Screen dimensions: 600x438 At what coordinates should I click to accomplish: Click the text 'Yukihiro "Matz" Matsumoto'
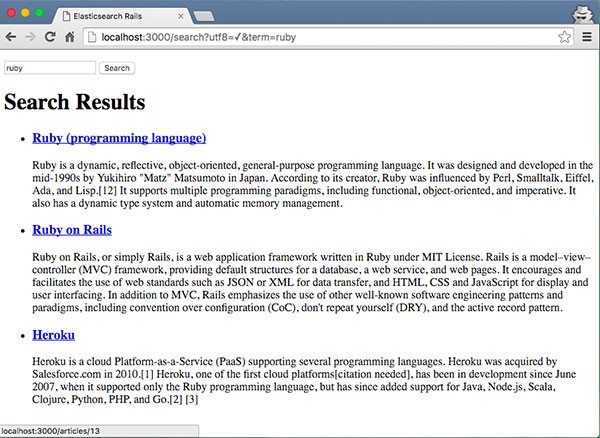tap(161, 178)
